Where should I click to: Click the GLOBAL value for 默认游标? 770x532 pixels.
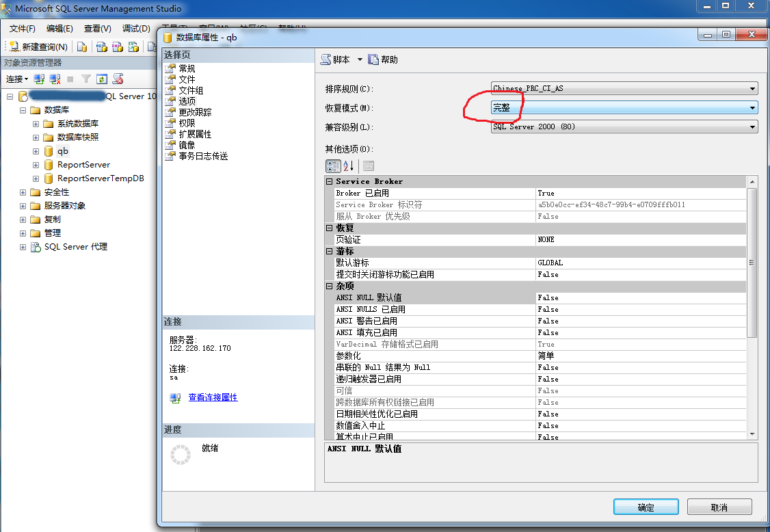(550, 263)
